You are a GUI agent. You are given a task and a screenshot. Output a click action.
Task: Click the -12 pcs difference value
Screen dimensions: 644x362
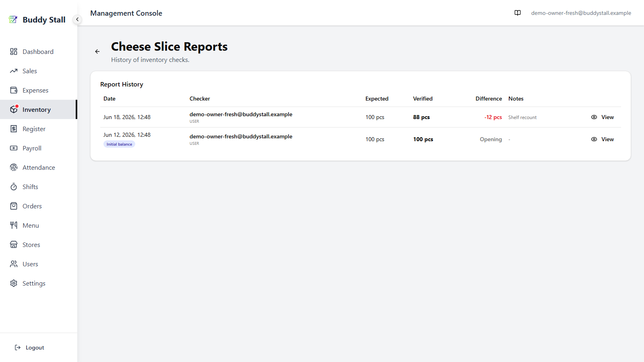coord(493,117)
